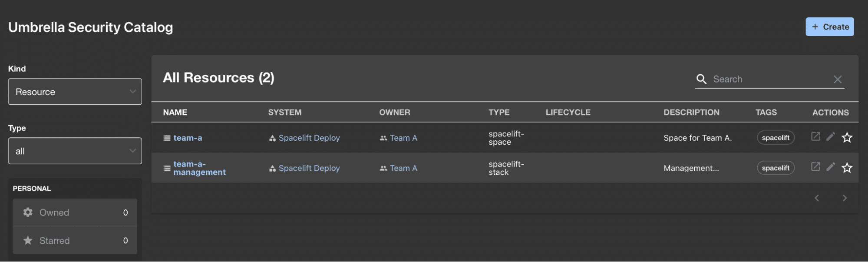Click the 'spacelift-space' type cell
This screenshot has height=262, width=868.
tap(506, 138)
